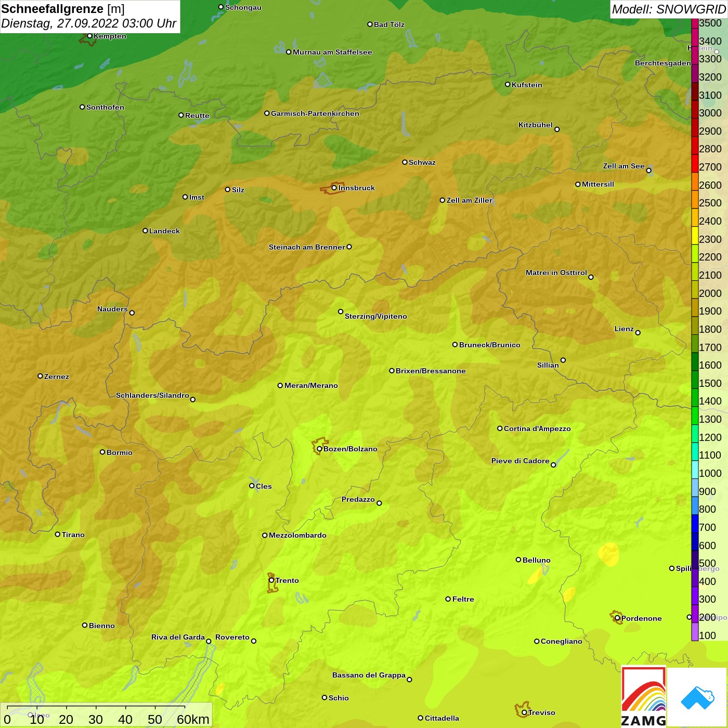The width and height of the screenshot is (728, 728).
Task: Click the Sonthofen label
Action: pyautogui.click(x=105, y=107)
